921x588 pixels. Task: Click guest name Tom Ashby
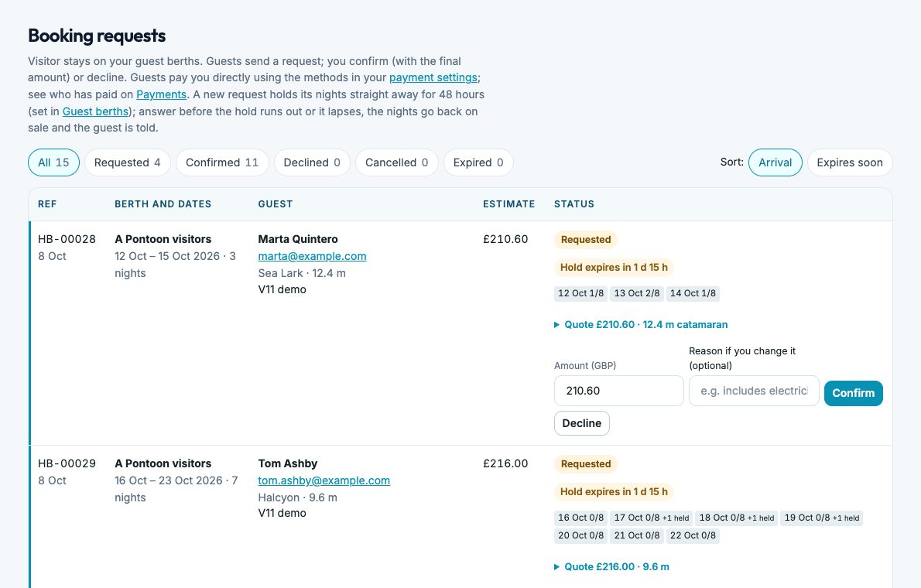pos(288,463)
